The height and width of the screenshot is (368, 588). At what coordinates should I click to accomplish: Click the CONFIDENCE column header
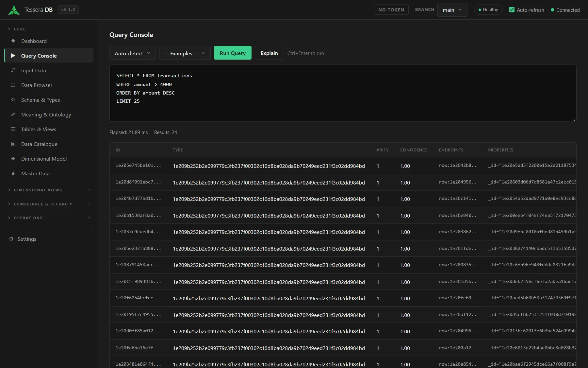pyautogui.click(x=414, y=150)
